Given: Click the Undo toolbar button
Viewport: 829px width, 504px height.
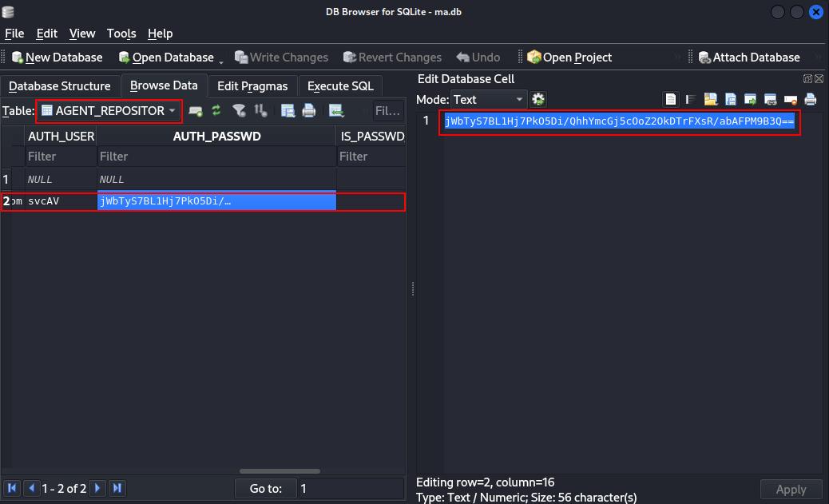Looking at the screenshot, I should click(x=478, y=58).
